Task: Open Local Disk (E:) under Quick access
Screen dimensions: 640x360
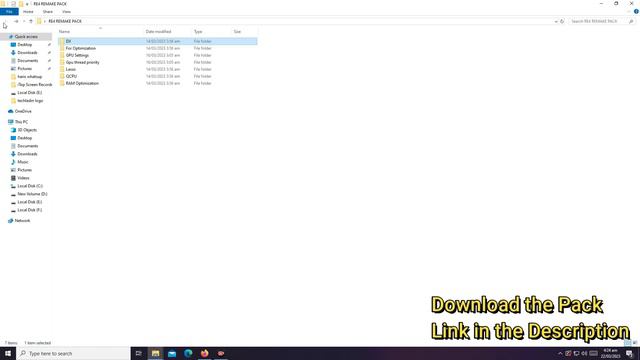Action: (29, 93)
